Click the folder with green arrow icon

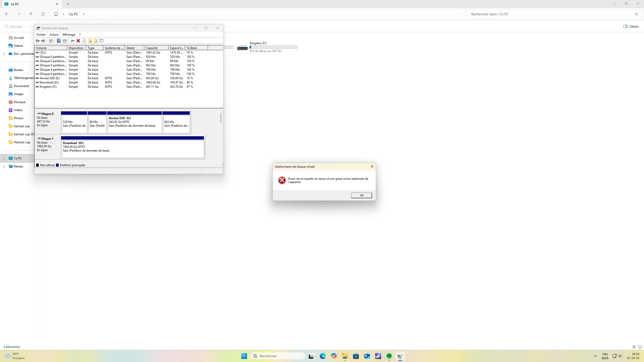pos(90,41)
